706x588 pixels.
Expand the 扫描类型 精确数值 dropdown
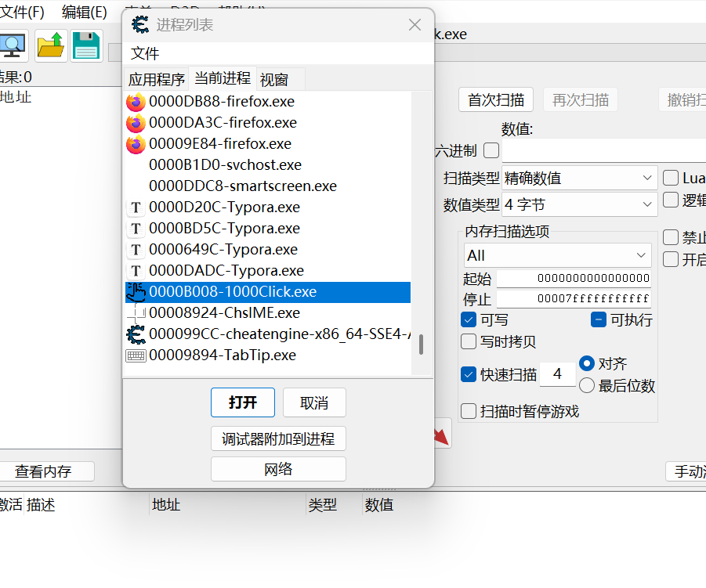pos(580,179)
